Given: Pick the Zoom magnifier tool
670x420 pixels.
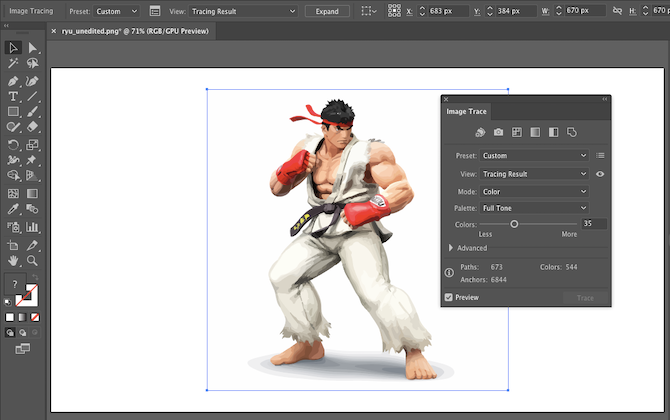Looking at the screenshot, I should (33, 260).
